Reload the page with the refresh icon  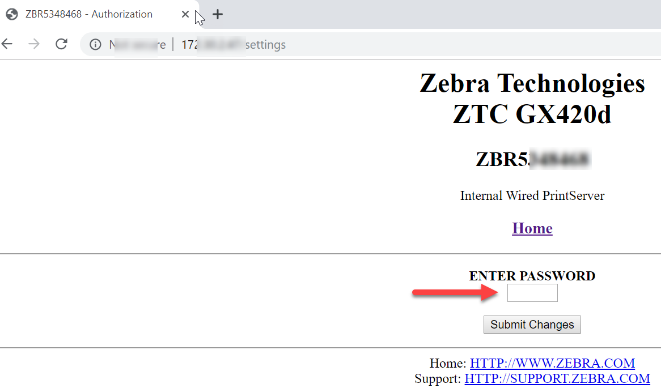62,44
